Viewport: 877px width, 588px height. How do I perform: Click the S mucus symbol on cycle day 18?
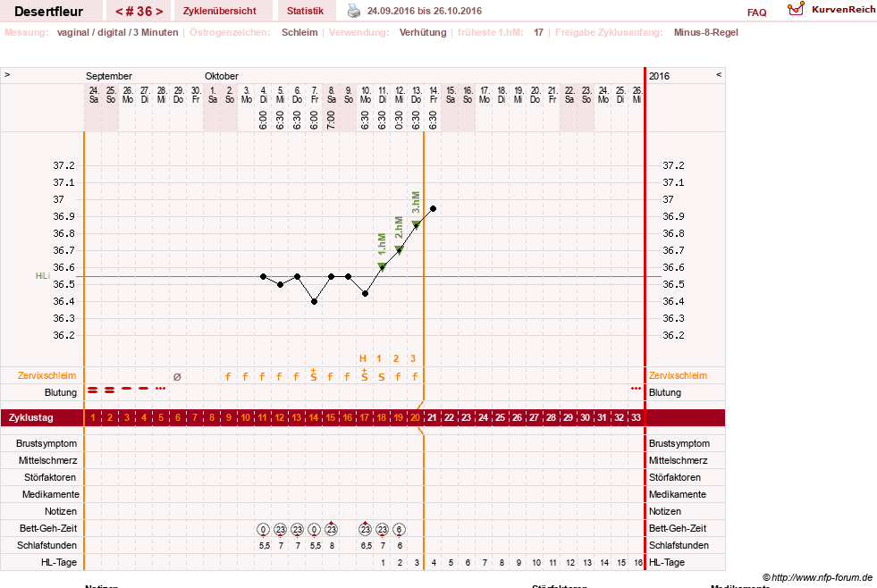(x=382, y=377)
